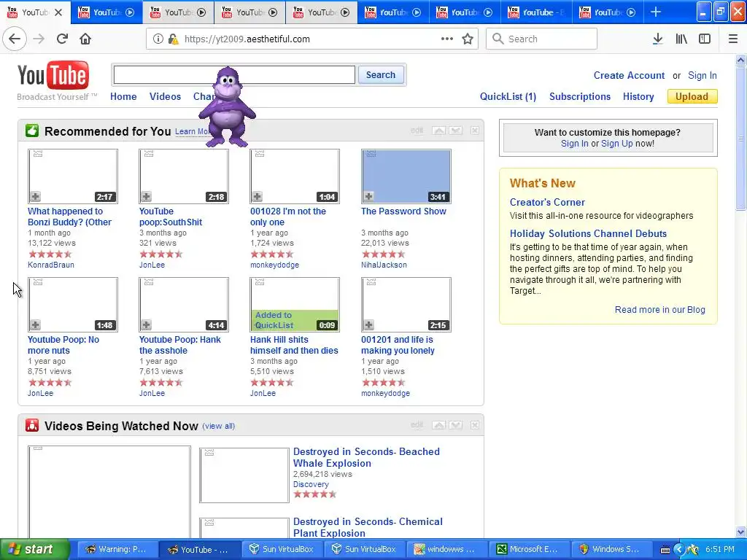Add "Youtube Poop: Hank the asshole" to QuickList
The image size is (747, 560).
146,325
